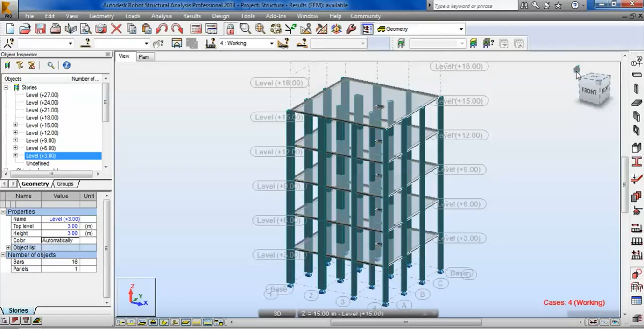
Task: Click the I-section bar profile icon
Action: click(637, 162)
